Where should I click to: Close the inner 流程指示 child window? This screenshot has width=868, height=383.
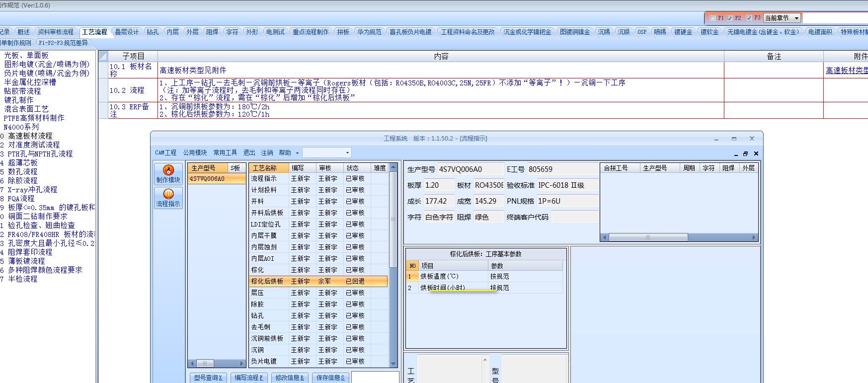pos(756,153)
